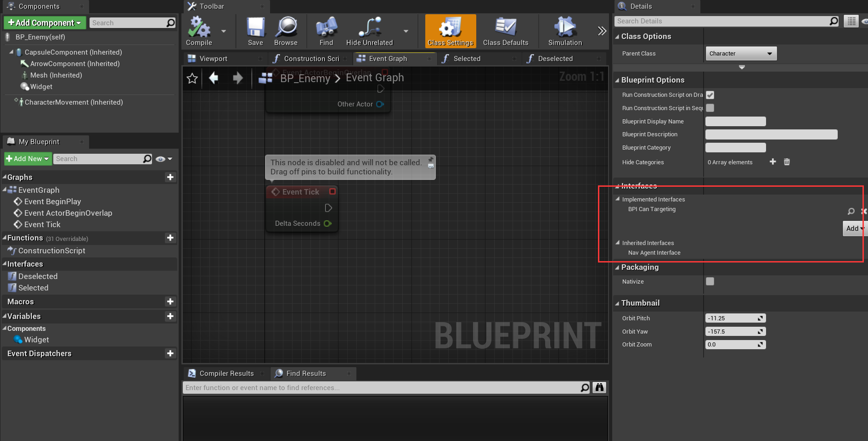Add new graph with plus icon

click(x=170, y=177)
